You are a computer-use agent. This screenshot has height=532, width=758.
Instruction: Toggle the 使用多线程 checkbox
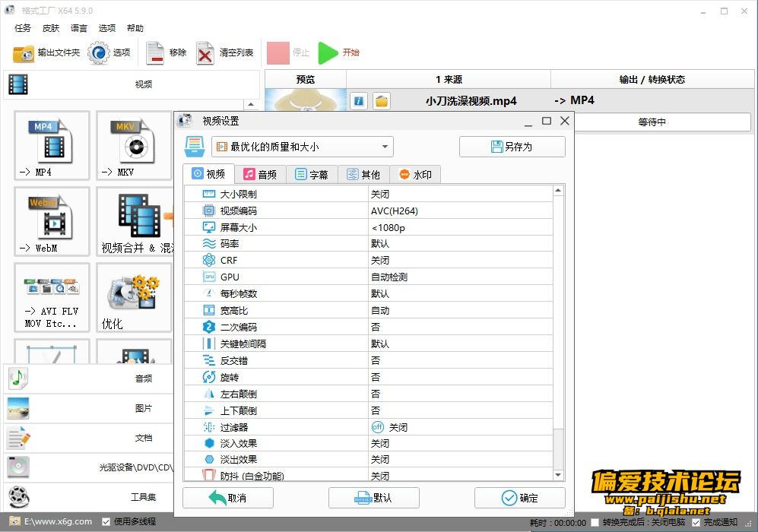tap(106, 521)
